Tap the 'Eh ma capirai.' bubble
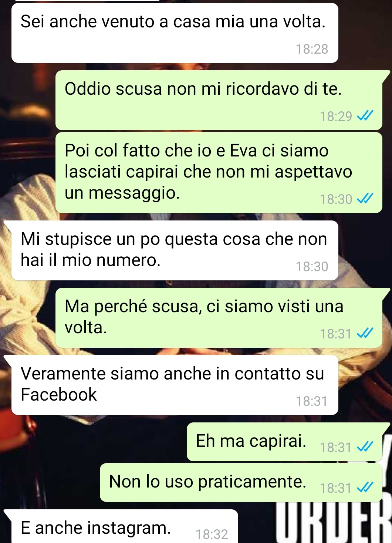 [x=284, y=442]
